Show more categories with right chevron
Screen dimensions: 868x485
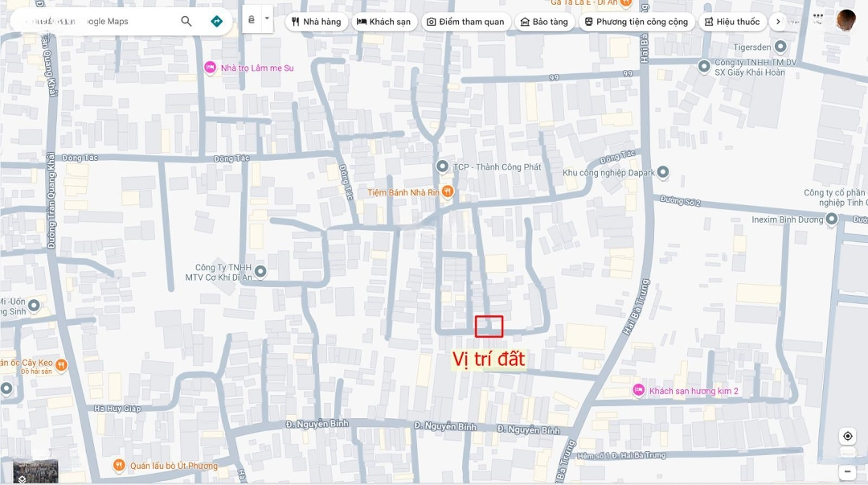[777, 22]
